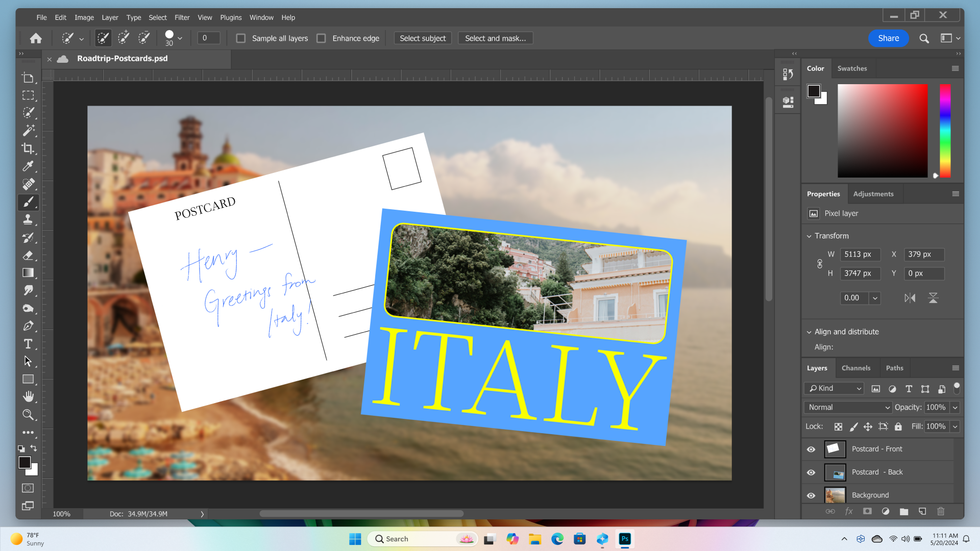Open Windows Start button
Screen dimensions: 980x551
point(355,539)
